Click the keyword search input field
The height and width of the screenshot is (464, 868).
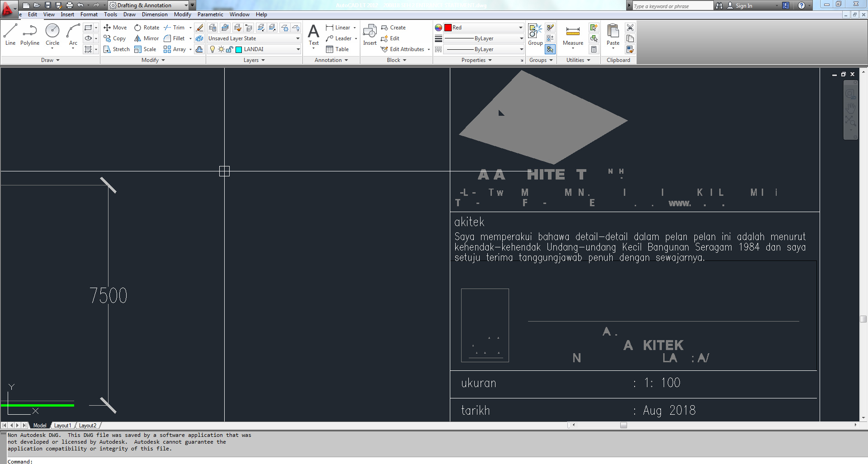click(672, 6)
